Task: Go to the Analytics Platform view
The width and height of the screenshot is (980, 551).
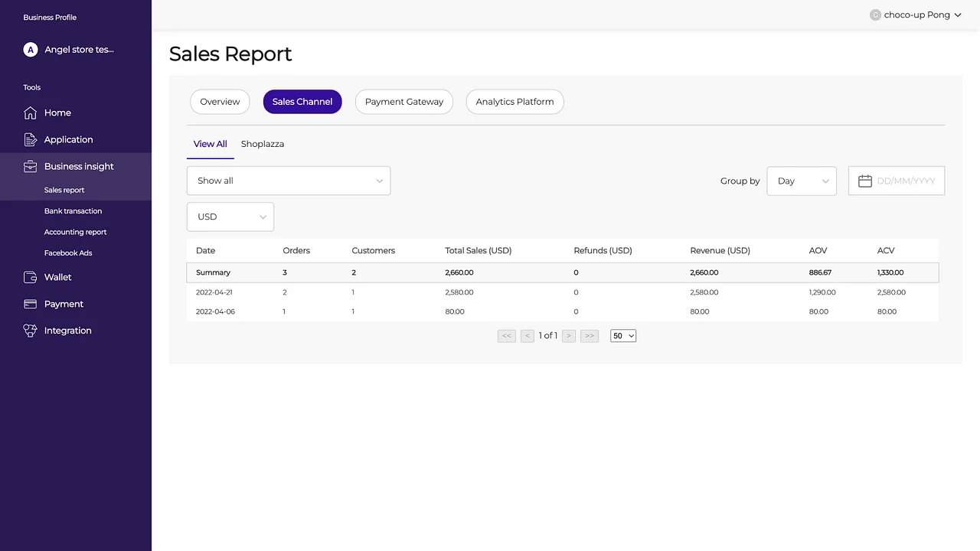Action: pos(514,101)
